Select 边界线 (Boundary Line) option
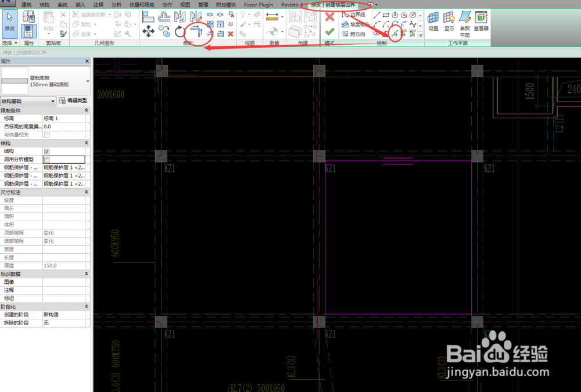Screen dimensions: 581x392 [354, 15]
